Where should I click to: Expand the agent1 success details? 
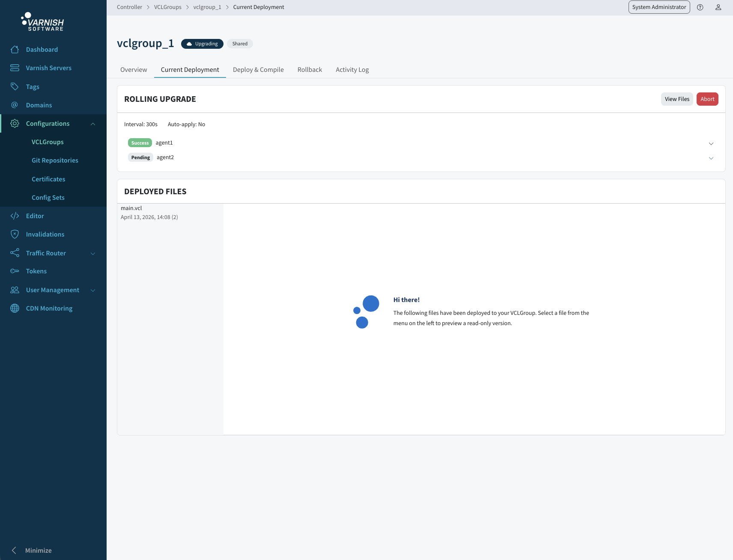click(711, 143)
